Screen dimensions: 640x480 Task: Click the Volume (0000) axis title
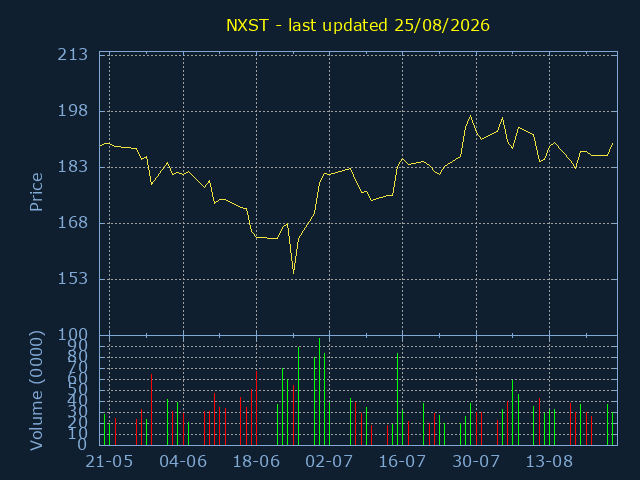coord(36,391)
